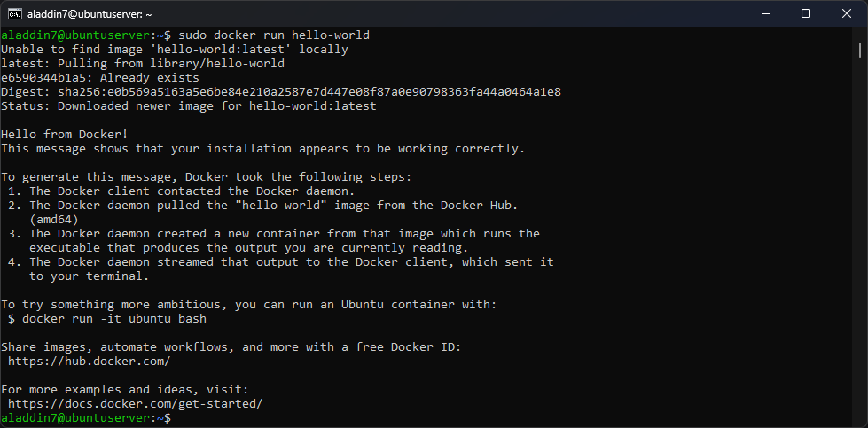Click the window title text aladdin7@ubuntuserver
Viewport: 868px width, 428px height.
[90, 14]
